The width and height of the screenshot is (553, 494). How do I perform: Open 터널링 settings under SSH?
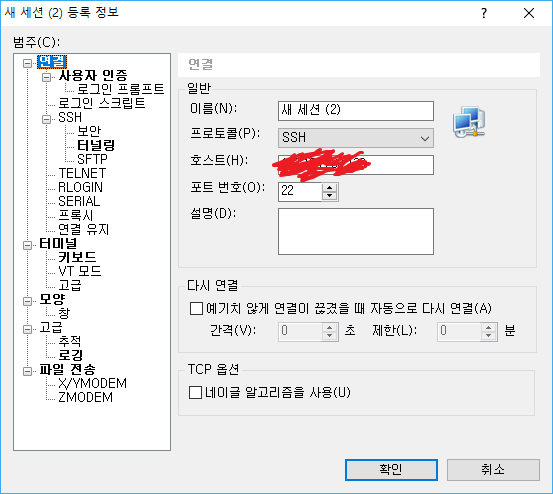[x=96, y=145]
